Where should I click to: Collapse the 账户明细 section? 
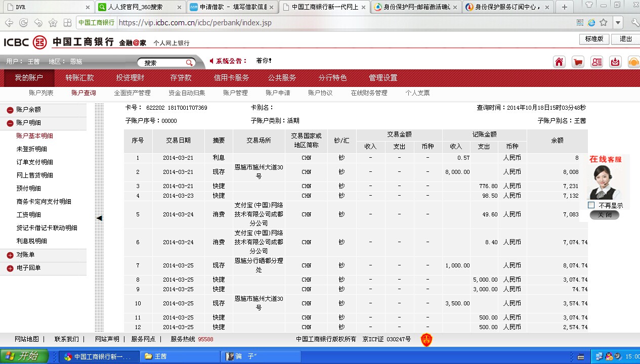pos(10,123)
